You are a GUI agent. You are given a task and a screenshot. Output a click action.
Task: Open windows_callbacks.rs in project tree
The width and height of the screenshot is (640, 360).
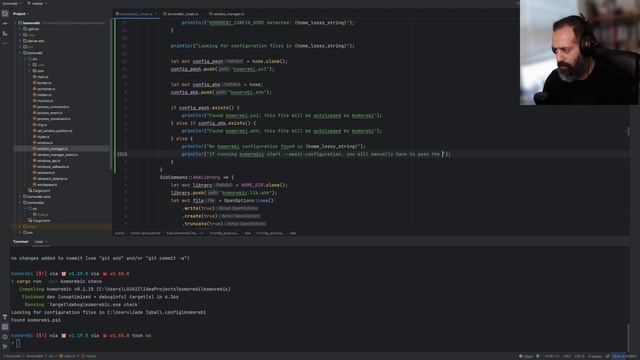tap(53, 167)
